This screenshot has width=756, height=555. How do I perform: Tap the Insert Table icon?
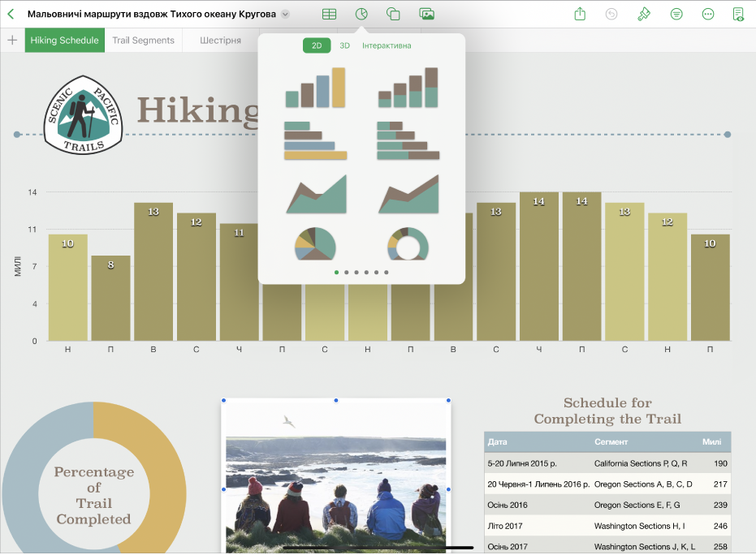(330, 15)
